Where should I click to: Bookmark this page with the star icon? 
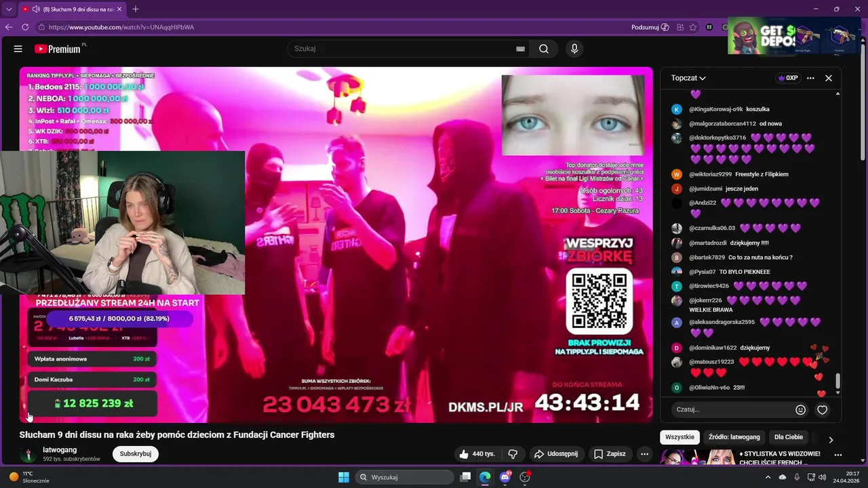[x=693, y=27]
